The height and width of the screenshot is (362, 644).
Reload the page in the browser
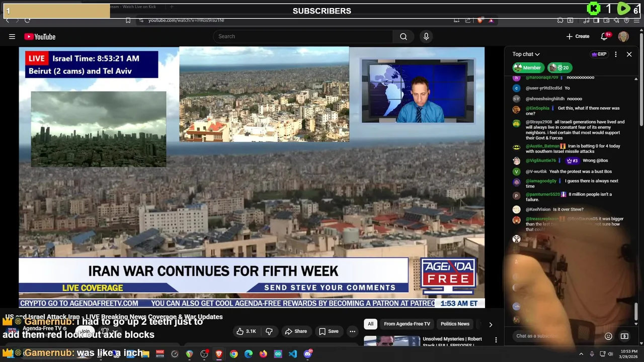tap(27, 20)
